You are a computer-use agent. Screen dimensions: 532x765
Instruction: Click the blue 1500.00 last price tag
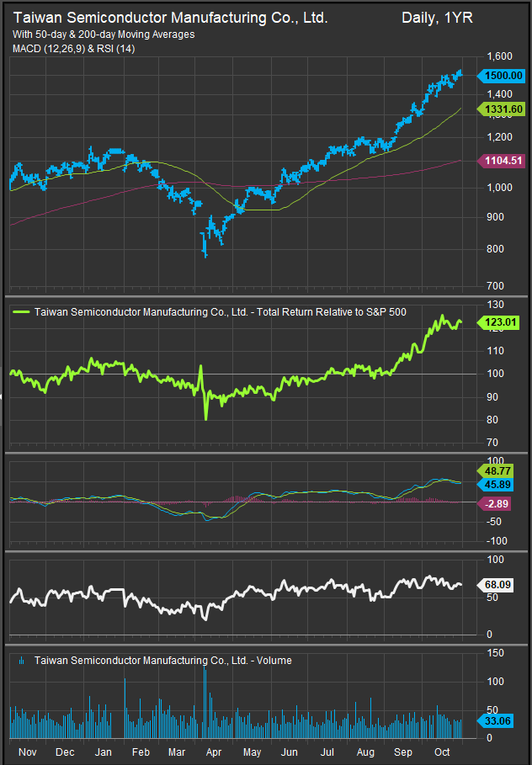[504, 75]
